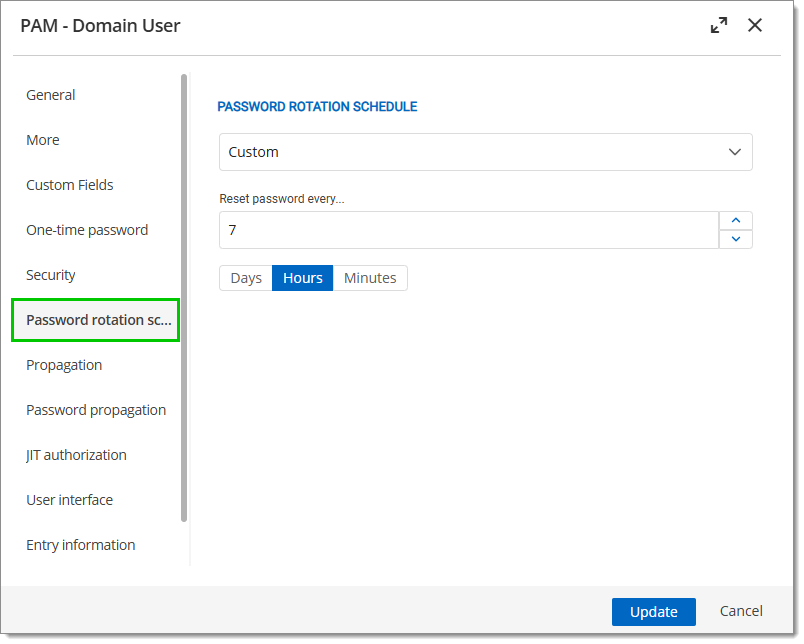Screen dimensions: 804x644
Task: Open One-time password settings
Action: [x=87, y=230]
